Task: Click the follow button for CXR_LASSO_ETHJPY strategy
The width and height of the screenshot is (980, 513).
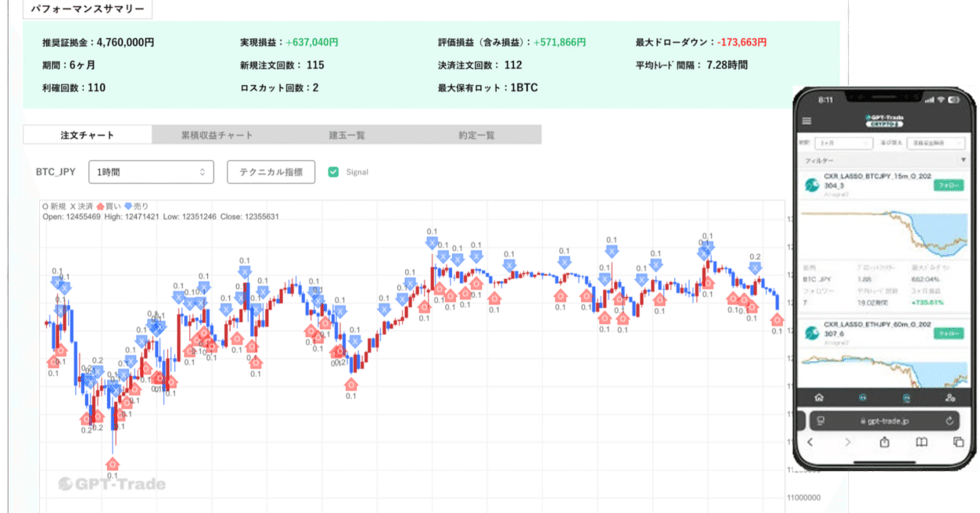Action: pyautogui.click(x=948, y=333)
